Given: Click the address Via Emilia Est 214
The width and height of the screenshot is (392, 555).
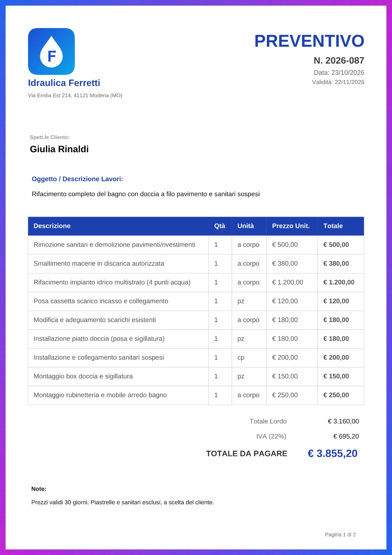Looking at the screenshot, I should click(75, 95).
